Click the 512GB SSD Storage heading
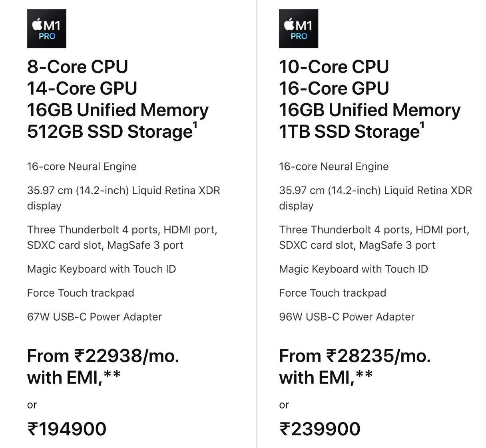 pos(110,132)
